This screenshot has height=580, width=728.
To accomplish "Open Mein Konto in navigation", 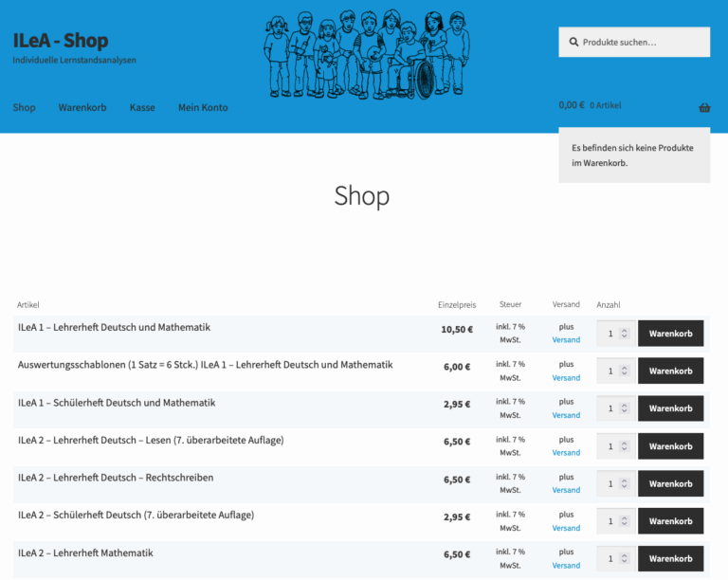I will pos(203,108).
